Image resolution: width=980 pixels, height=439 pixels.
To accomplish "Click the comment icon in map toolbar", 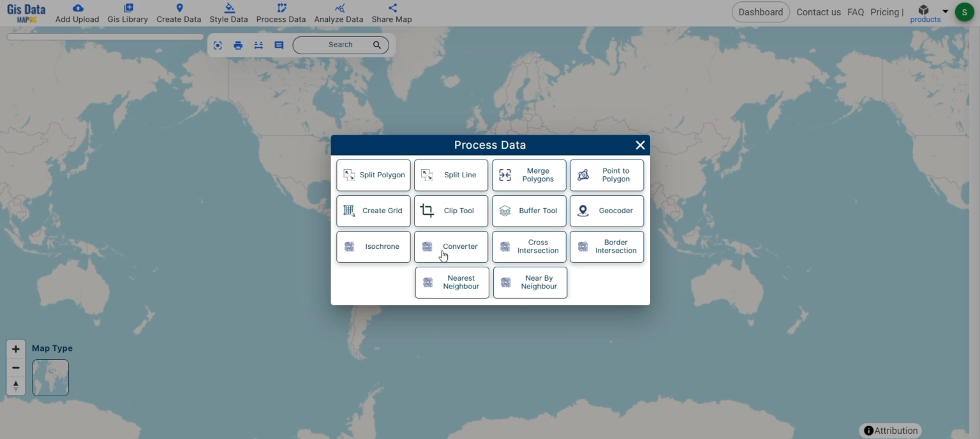I will (x=279, y=45).
